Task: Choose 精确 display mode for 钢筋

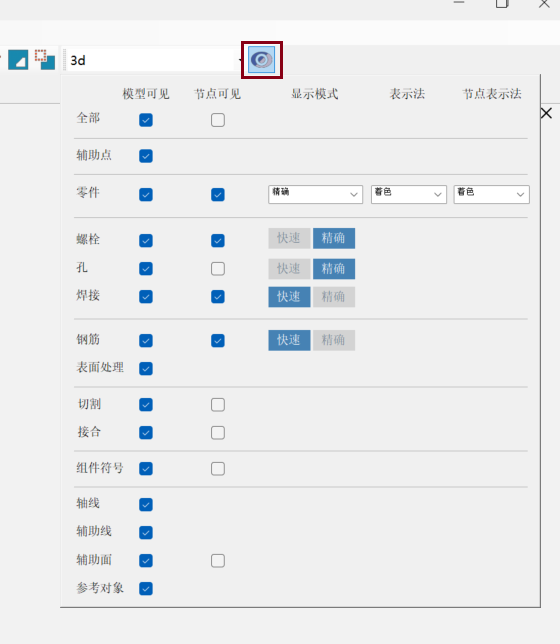Action: pos(334,340)
